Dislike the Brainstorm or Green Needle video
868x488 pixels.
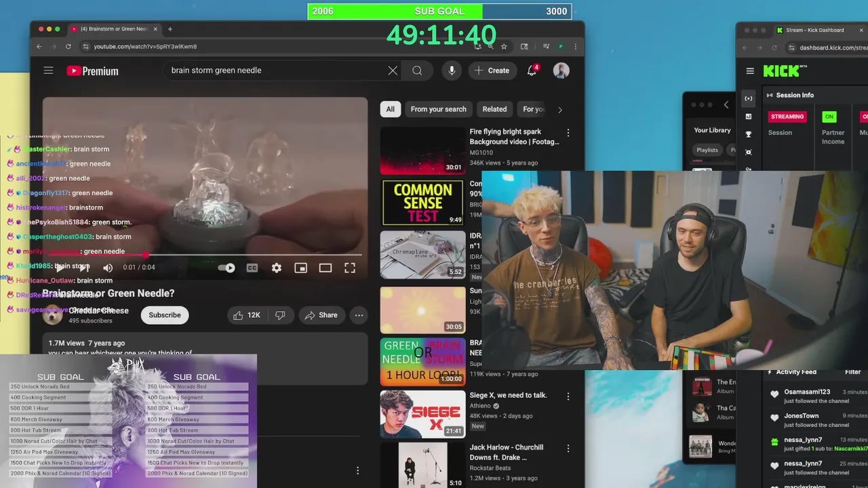[280, 315]
